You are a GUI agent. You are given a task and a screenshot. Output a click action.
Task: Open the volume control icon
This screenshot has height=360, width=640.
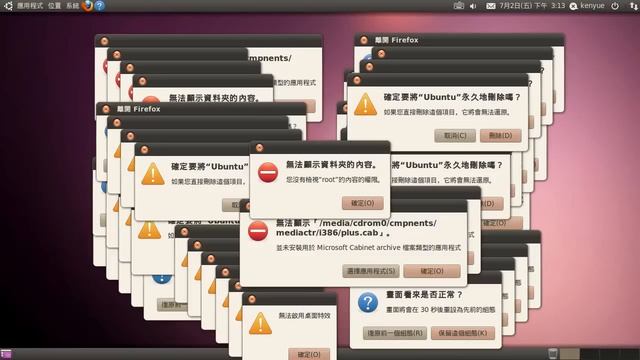tap(473, 6)
